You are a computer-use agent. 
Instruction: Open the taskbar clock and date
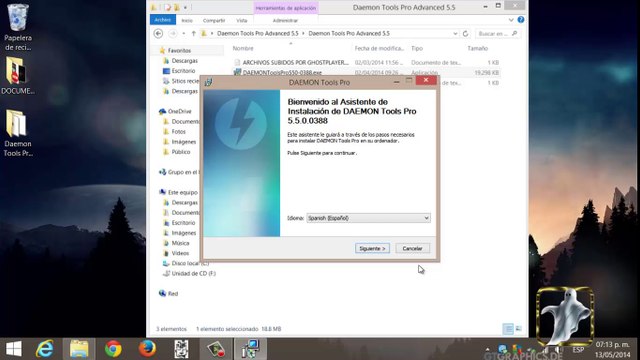612,349
